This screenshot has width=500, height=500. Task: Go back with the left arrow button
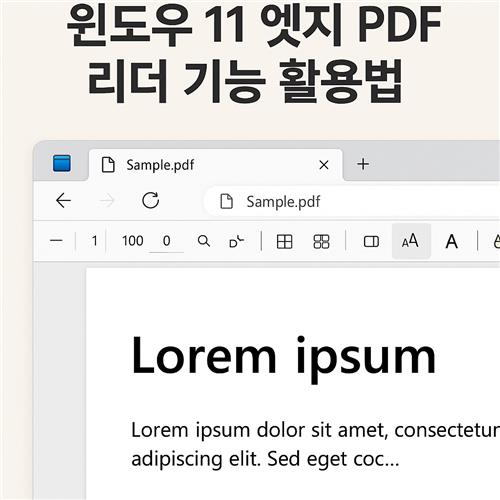pyautogui.click(x=63, y=201)
